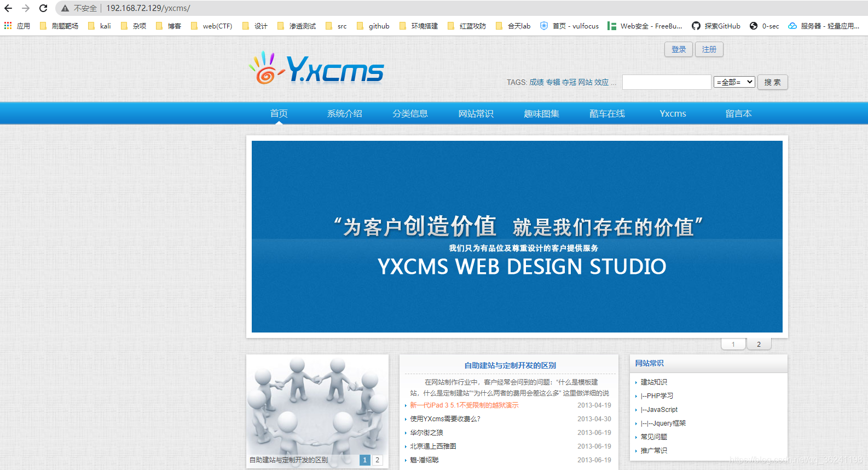Open the 首页 - vulfocus bookmark
Viewport: 868px width, 470px height.
tap(569, 26)
